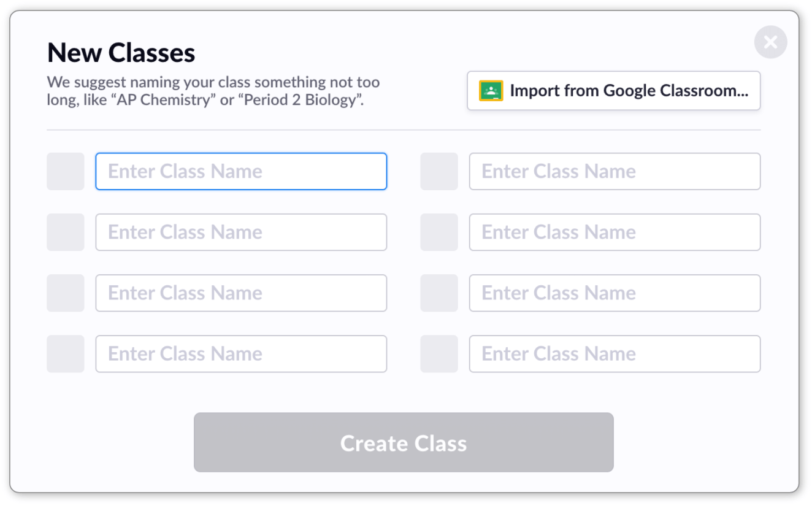Click the Google Classroom chalkboard icon
Screen dimensions: 812x508
pos(491,91)
